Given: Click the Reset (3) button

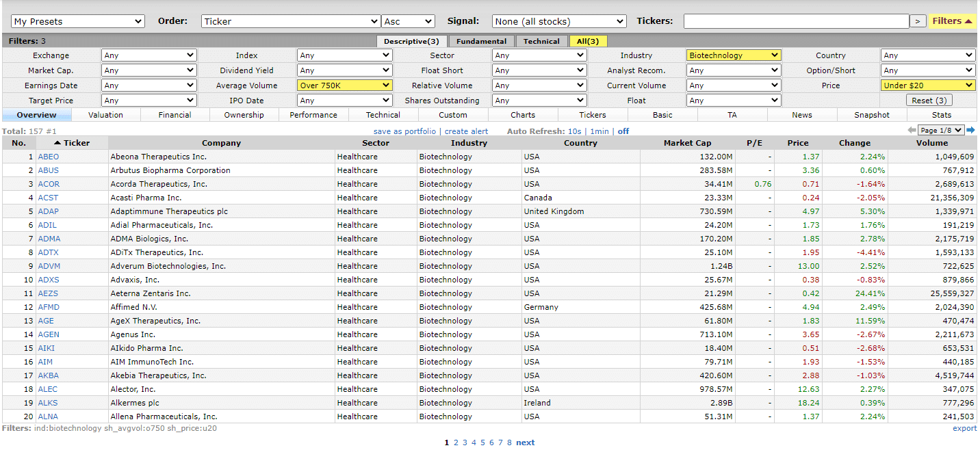Looking at the screenshot, I should click(x=929, y=101).
